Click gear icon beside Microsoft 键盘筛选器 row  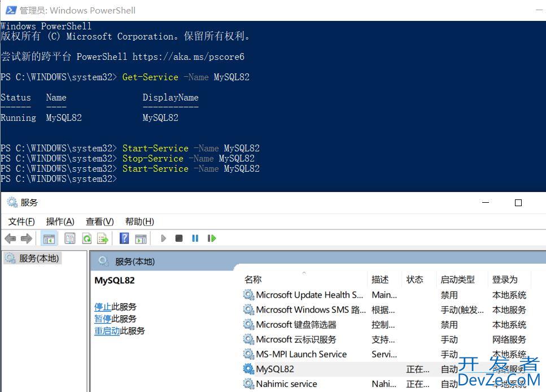248,325
